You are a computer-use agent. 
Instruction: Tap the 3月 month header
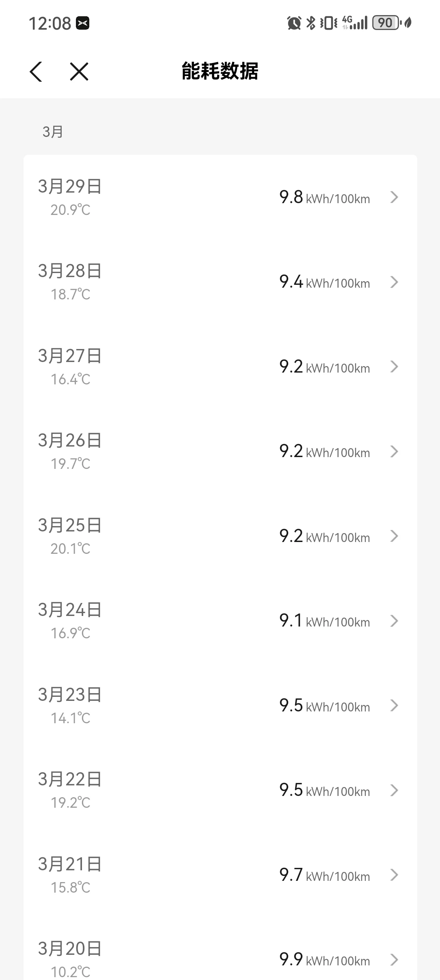[53, 132]
